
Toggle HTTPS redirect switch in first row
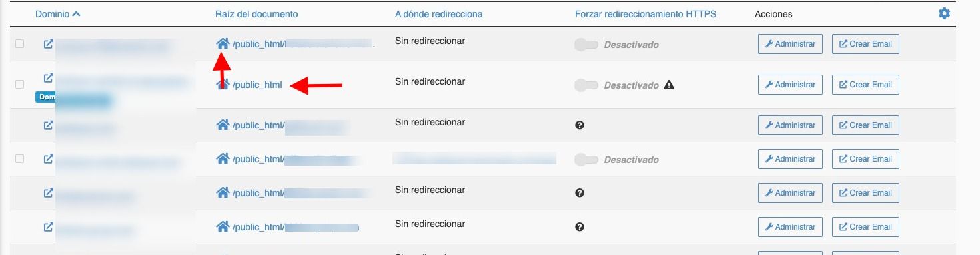(586, 45)
